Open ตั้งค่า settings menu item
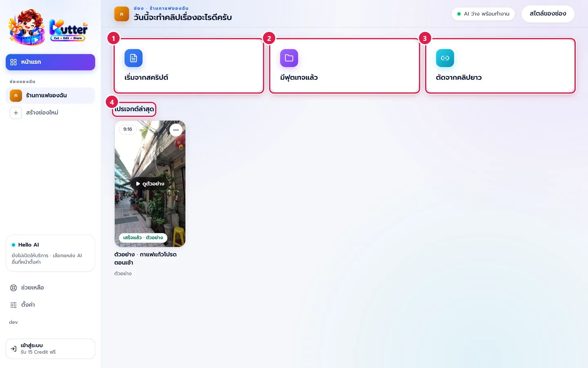The width and height of the screenshot is (588, 368). point(50,305)
